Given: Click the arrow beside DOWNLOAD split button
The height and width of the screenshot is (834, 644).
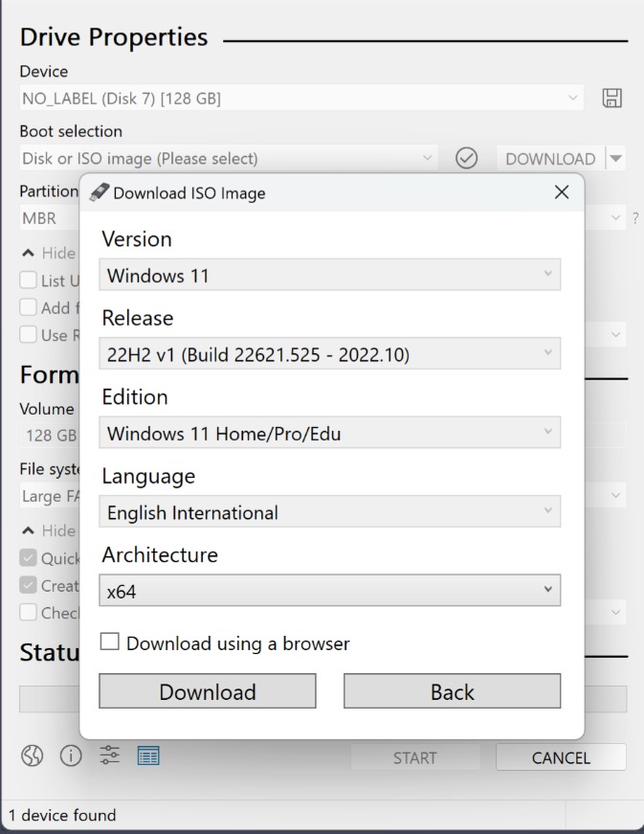Looking at the screenshot, I should [616, 158].
